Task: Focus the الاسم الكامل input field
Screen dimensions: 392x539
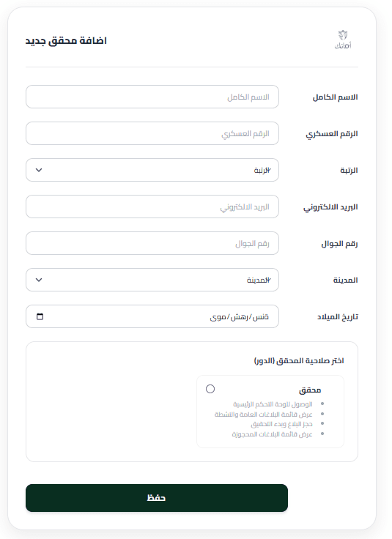Action: [152, 97]
